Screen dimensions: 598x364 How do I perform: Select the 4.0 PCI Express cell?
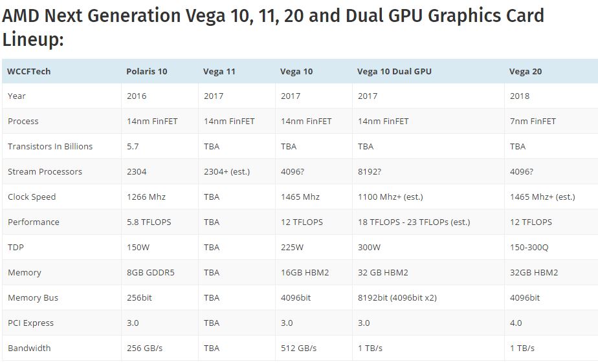coord(516,323)
